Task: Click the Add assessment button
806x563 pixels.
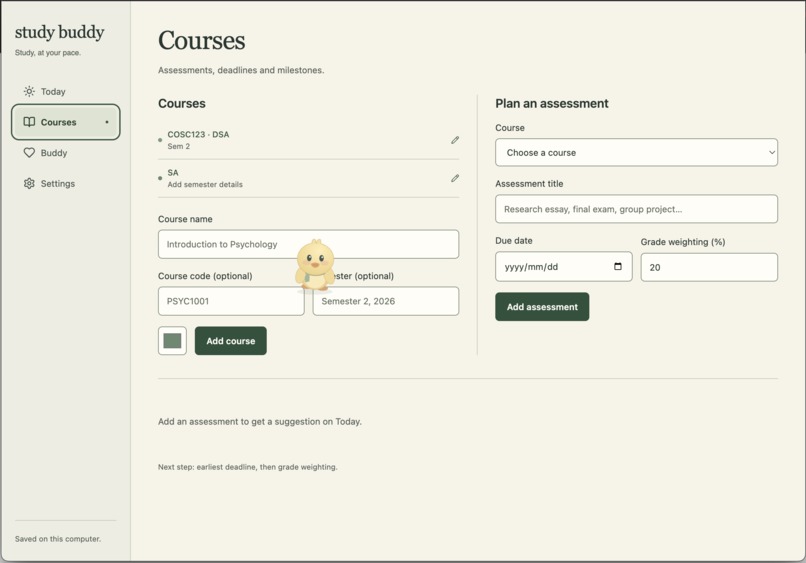Action: click(x=542, y=307)
